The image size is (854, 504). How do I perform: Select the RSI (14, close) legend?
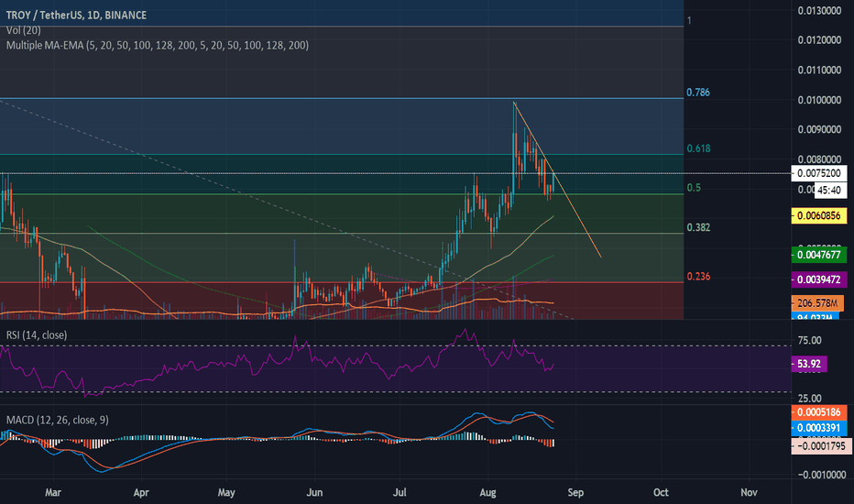click(x=37, y=335)
